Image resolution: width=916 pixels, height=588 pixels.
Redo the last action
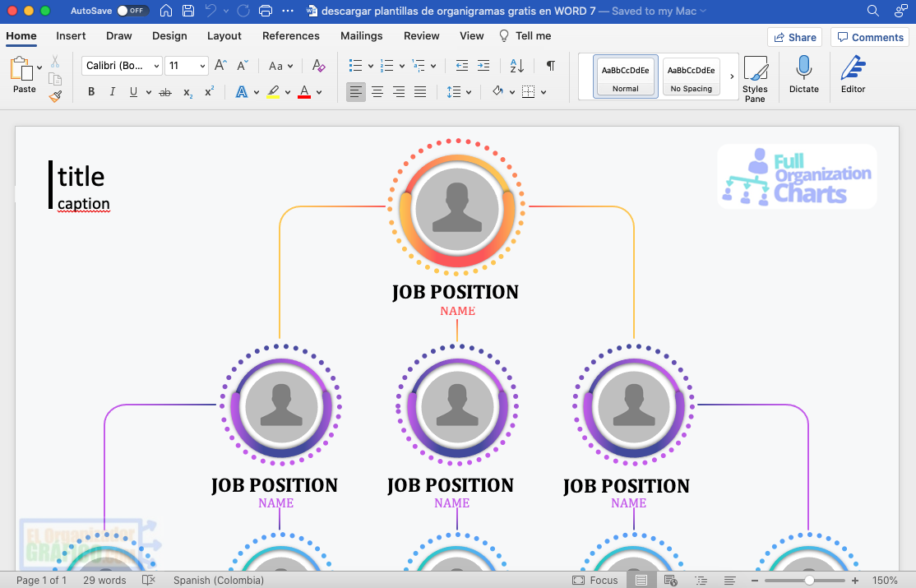pos(243,11)
